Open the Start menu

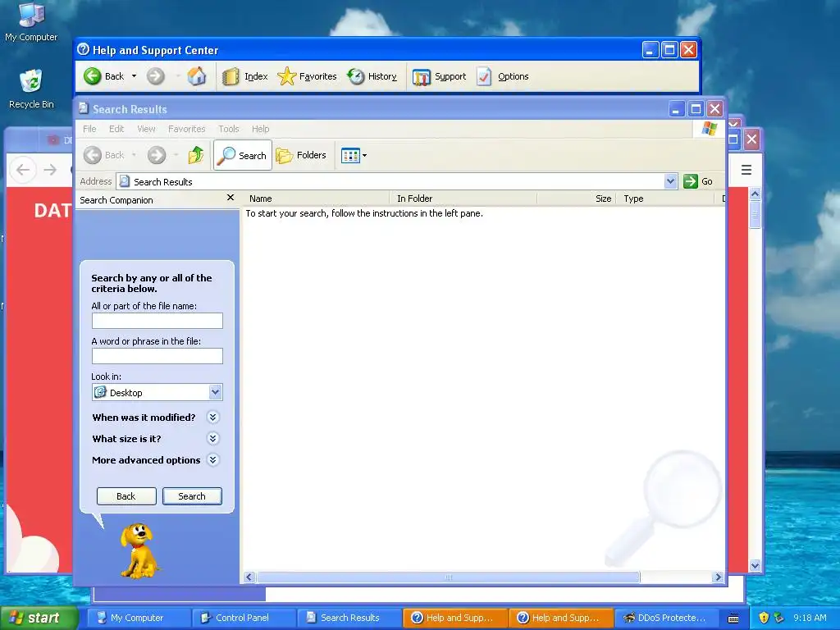tap(38, 618)
